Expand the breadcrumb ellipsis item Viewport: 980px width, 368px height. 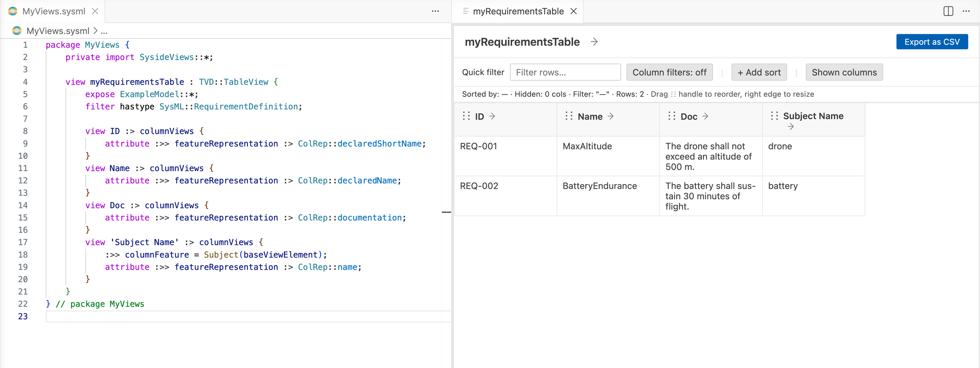point(104,31)
